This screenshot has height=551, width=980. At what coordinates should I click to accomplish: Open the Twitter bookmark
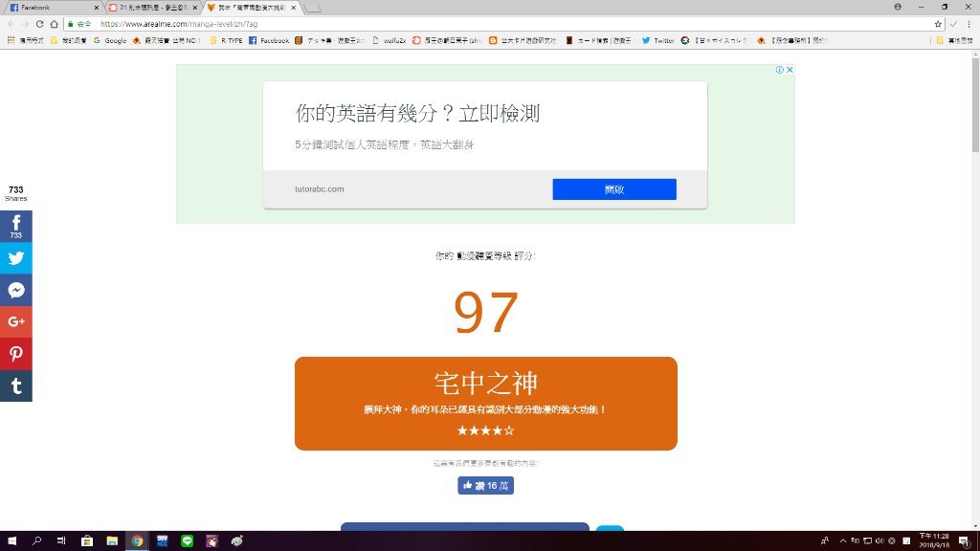658,40
